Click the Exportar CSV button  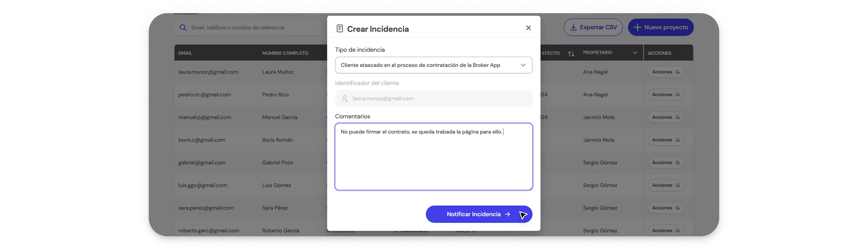pos(593,27)
